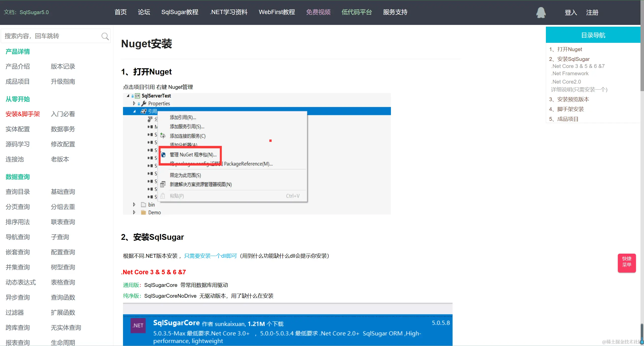Open 动态表达式 sidebar link
Screen dimensions: 644x346
point(21,282)
